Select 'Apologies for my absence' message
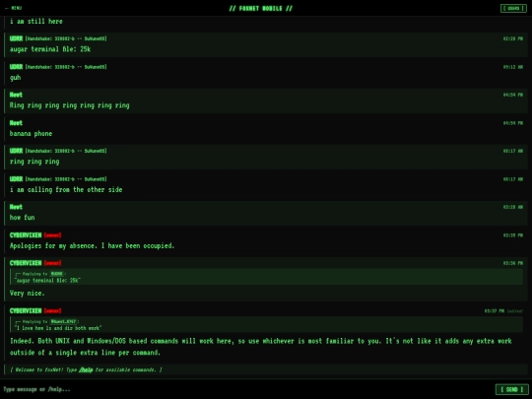Screen dimensions: 532x399 pos(92,245)
